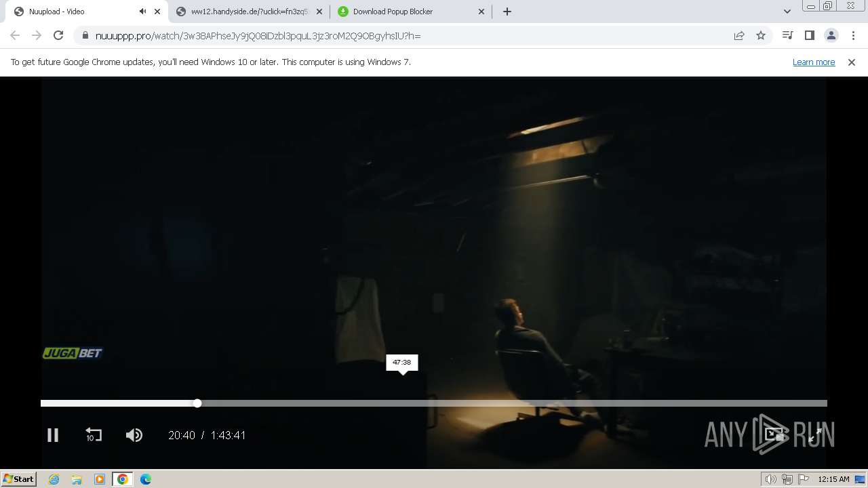Open a new browser tab
The image size is (868, 488).
[x=507, y=12]
